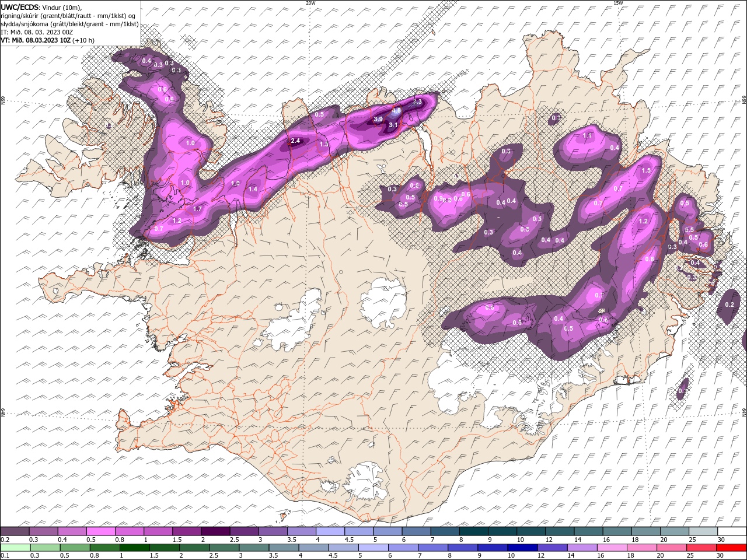
Task: Click the 3.9 precipitation value on the map
Action: (378, 119)
